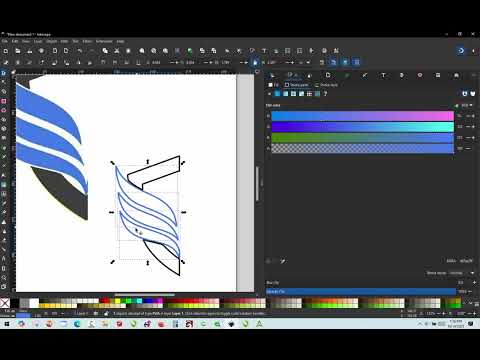Viewport: 480px width, 360px height.
Task: Cut the selection with scissors icon
Action: (117, 51)
